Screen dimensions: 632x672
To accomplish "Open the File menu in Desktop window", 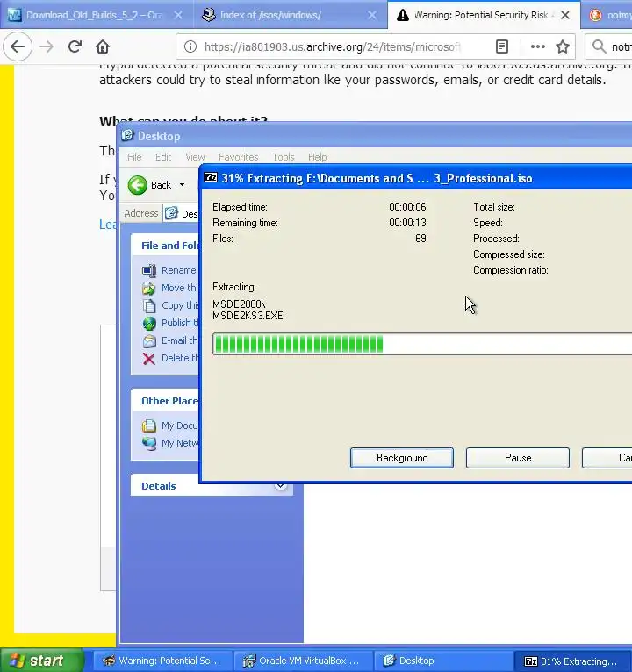I will pos(134,157).
